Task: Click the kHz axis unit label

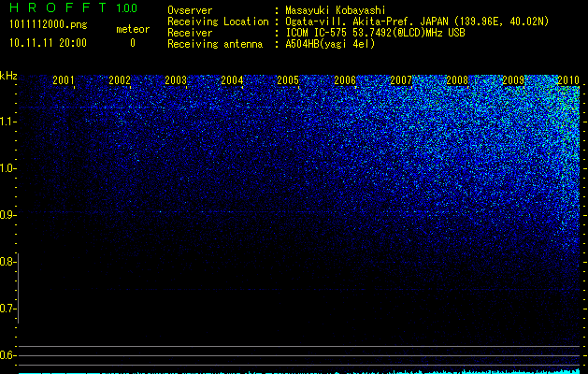Action: tap(8, 76)
